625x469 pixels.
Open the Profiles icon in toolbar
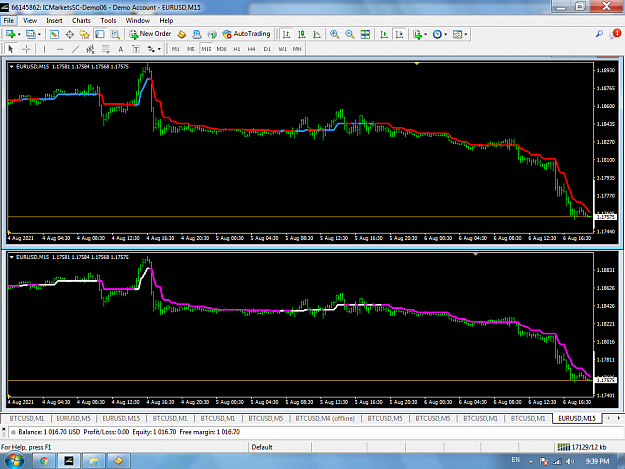30,34
